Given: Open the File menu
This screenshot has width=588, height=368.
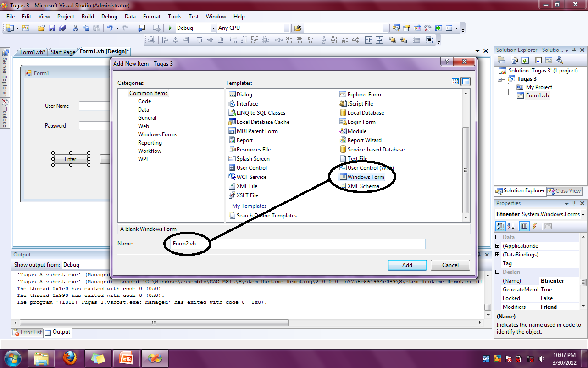Looking at the screenshot, I should click(11, 17).
